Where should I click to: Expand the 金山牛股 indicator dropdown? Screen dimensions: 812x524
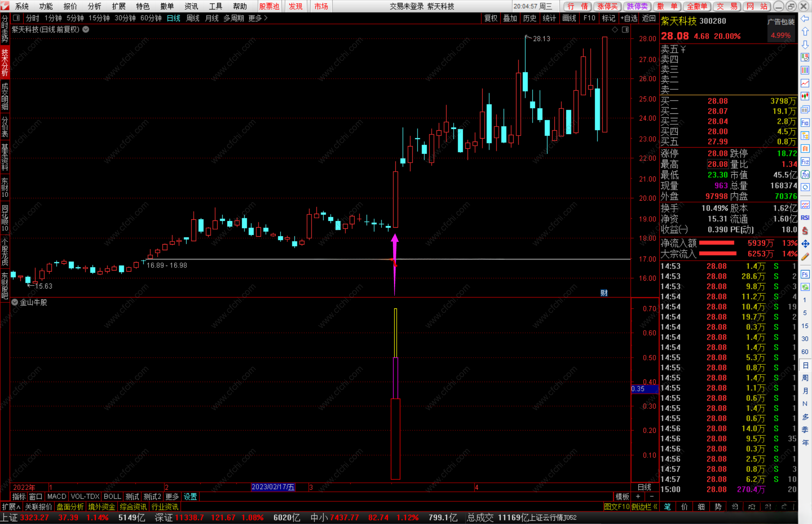click(15, 302)
